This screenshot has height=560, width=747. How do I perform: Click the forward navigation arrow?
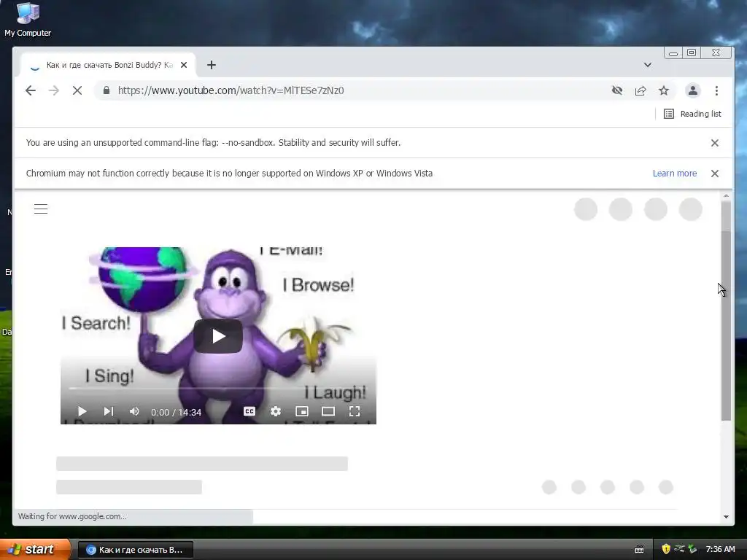click(54, 90)
